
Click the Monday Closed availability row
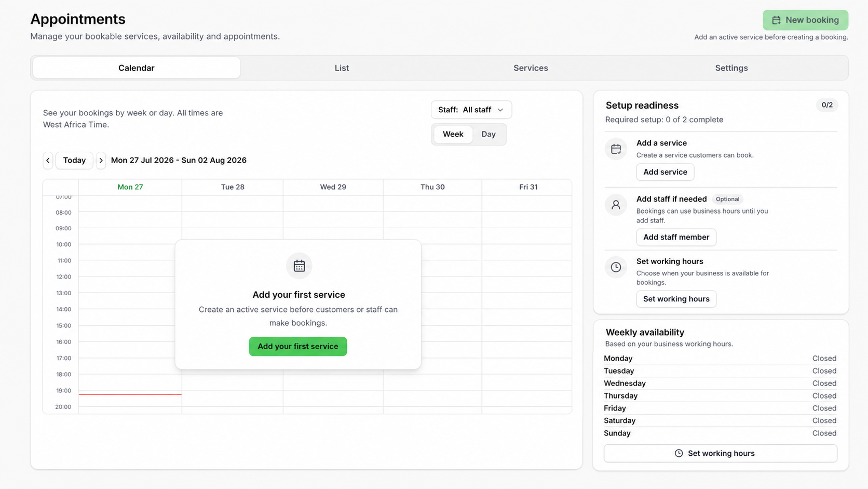pos(720,359)
